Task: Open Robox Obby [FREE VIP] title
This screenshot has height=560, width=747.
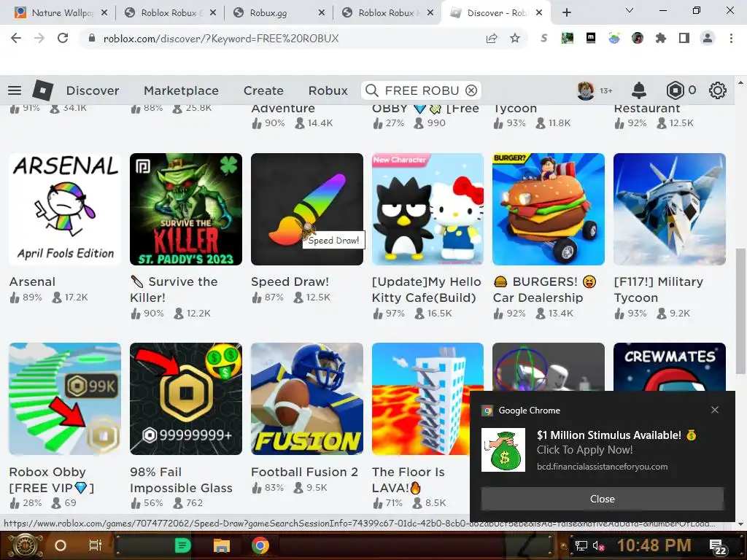Action: [x=52, y=480]
